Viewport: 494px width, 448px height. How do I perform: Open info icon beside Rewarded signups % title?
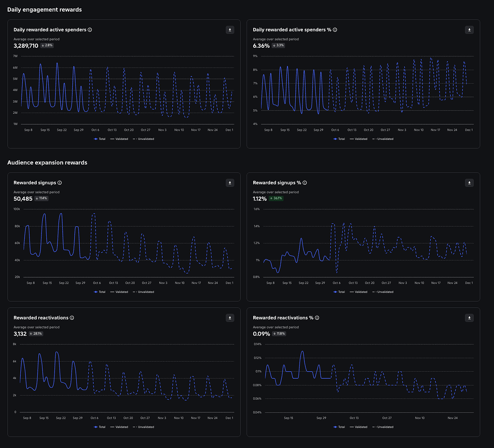305,183
